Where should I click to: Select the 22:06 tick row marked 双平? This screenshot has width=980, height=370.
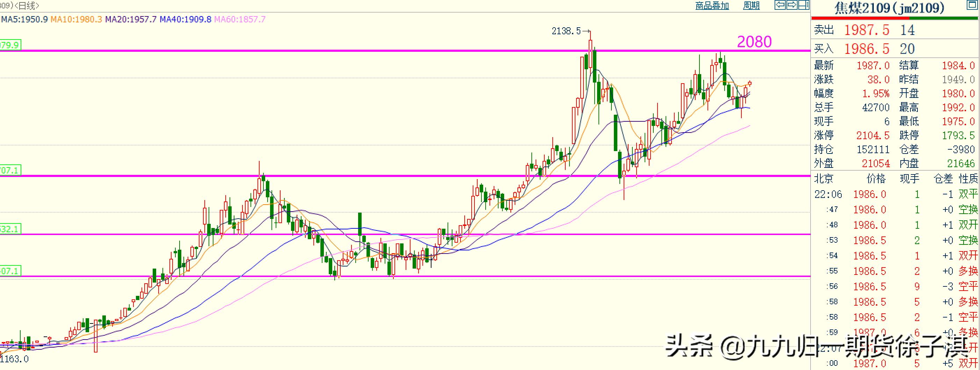[x=895, y=194]
